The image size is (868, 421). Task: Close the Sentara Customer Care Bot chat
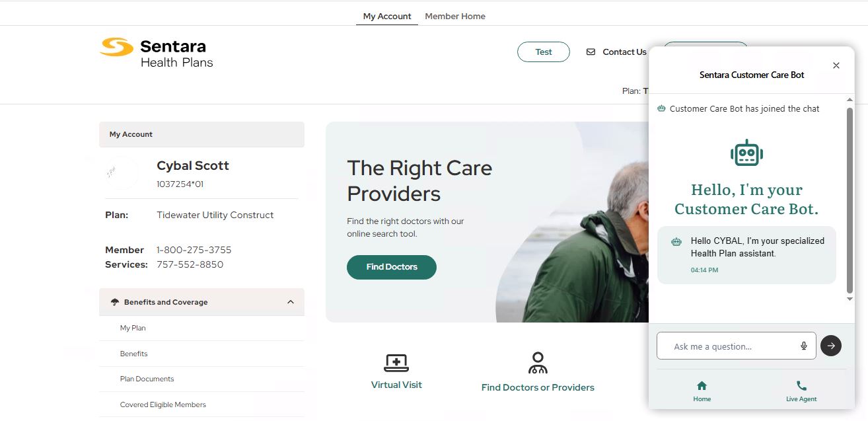836,65
